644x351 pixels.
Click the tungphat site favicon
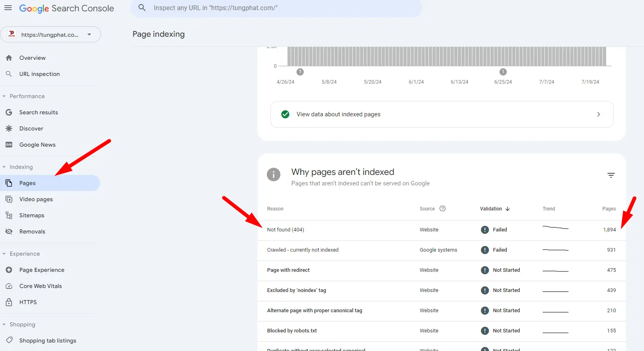(12, 34)
